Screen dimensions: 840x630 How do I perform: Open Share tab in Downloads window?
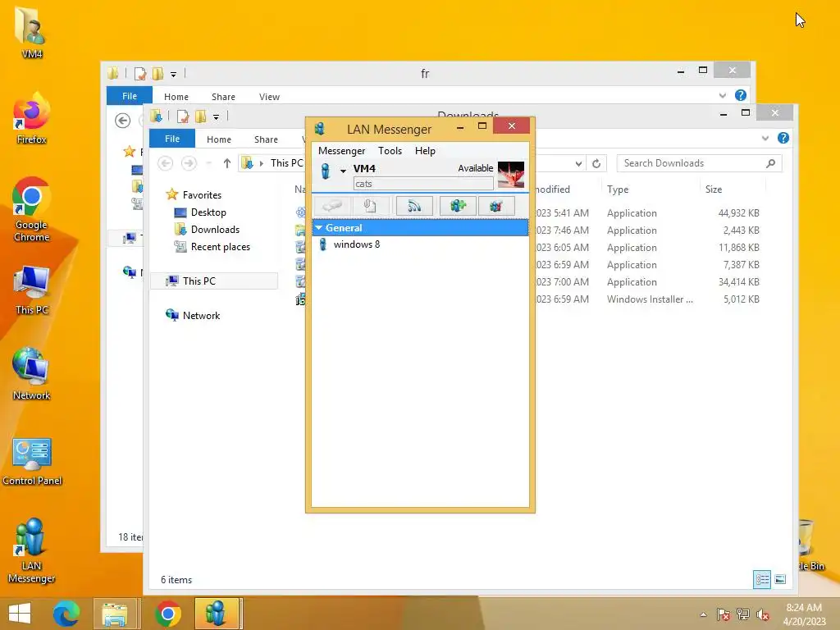click(266, 139)
